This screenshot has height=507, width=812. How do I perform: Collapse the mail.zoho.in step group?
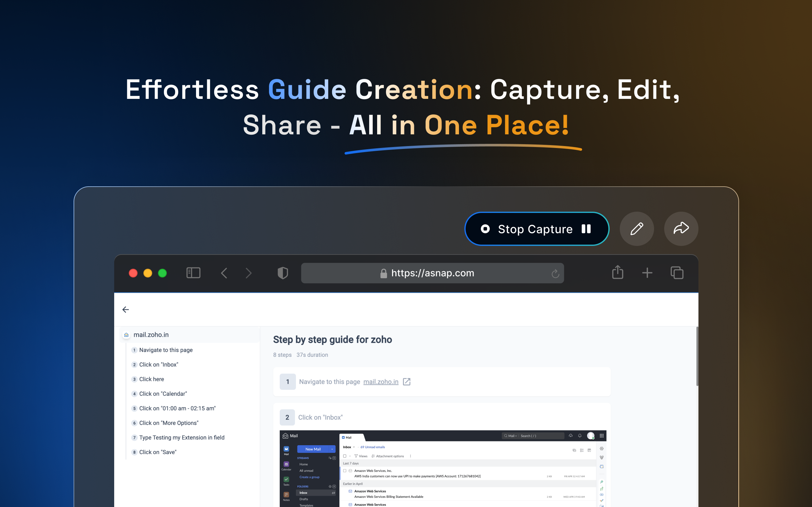pyautogui.click(x=151, y=335)
